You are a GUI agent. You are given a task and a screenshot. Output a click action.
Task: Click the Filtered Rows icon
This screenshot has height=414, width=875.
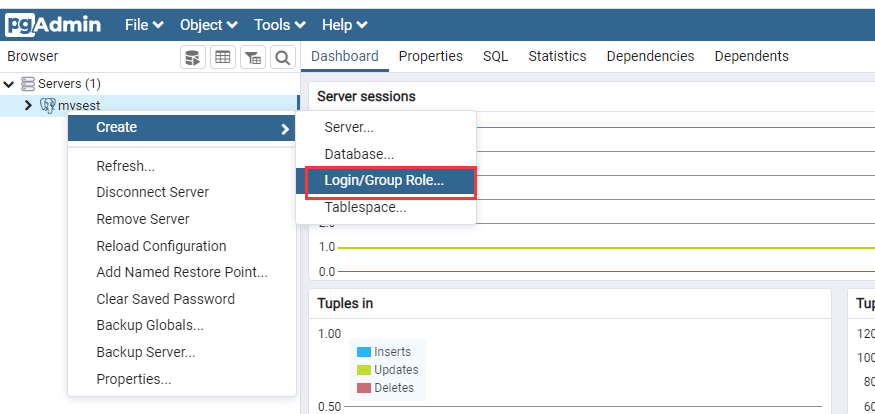coord(253,57)
